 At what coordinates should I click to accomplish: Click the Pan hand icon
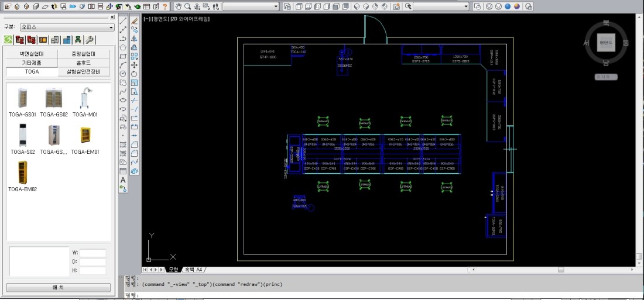coord(178,6)
